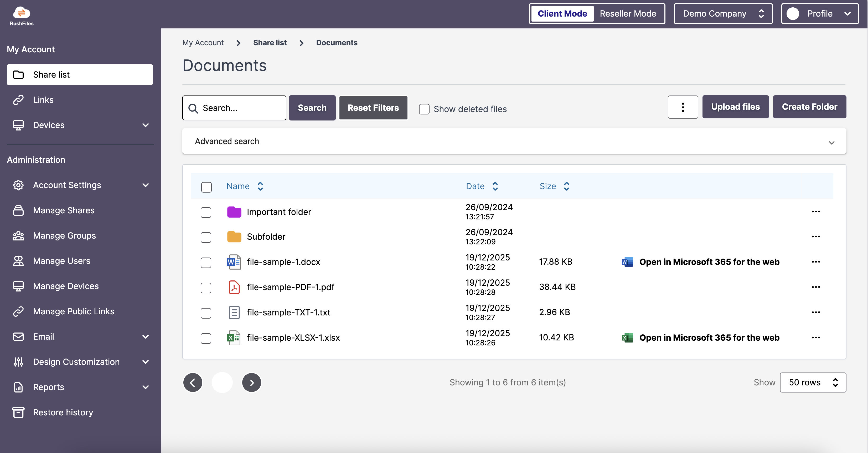Expand the Advanced search panel
868x453 pixels.
(514, 141)
